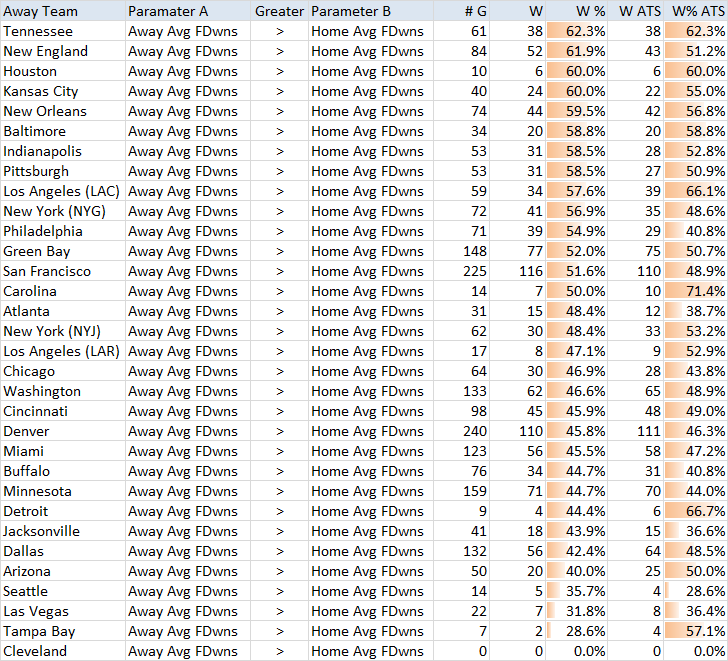The width and height of the screenshot is (728, 661).
Task: Click the 'New York (NYJ)' cell
Action: pyautogui.click(x=63, y=331)
